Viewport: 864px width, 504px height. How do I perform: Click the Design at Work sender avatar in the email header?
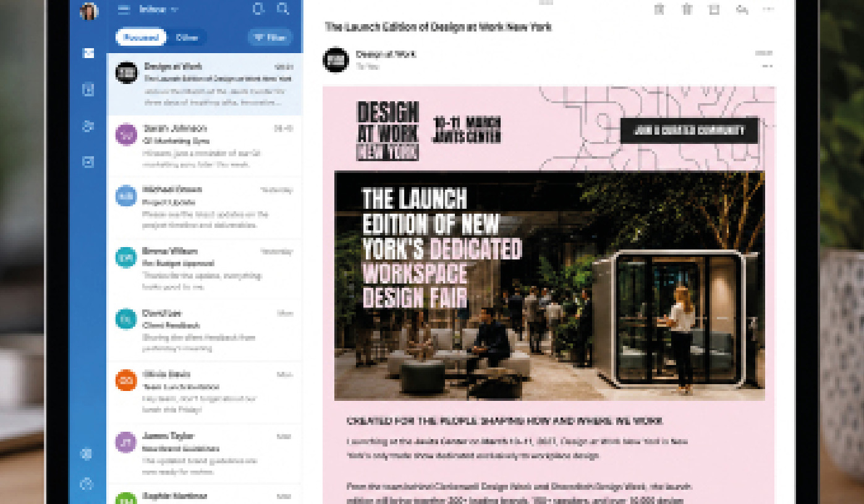(x=336, y=59)
